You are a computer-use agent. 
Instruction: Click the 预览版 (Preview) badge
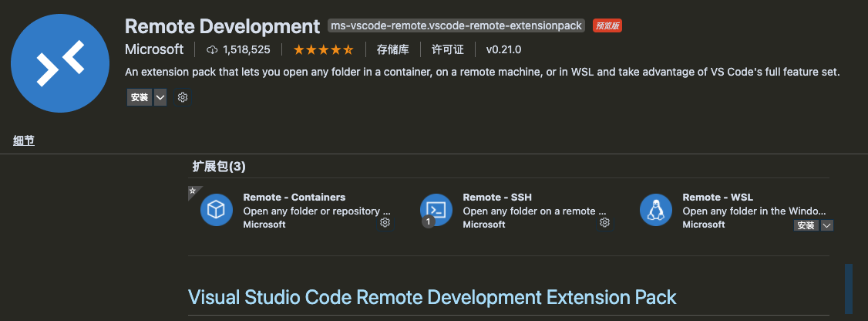(x=607, y=26)
